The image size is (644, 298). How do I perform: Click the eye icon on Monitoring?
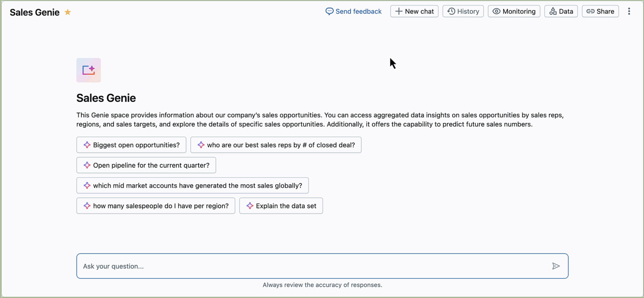pyautogui.click(x=496, y=11)
